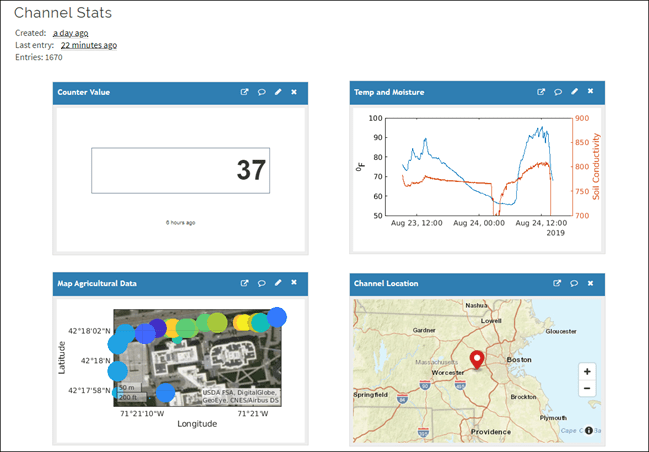Open comments for Channel Location widget

click(x=574, y=283)
